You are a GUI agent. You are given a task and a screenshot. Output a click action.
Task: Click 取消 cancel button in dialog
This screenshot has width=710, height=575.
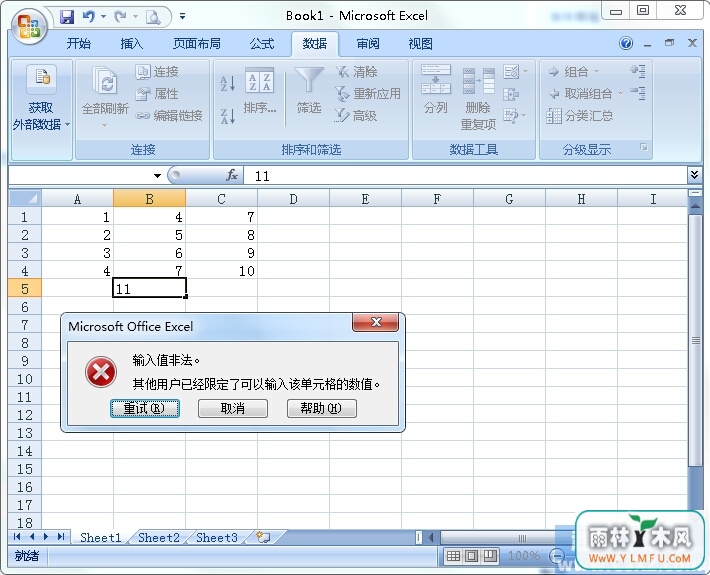point(233,408)
